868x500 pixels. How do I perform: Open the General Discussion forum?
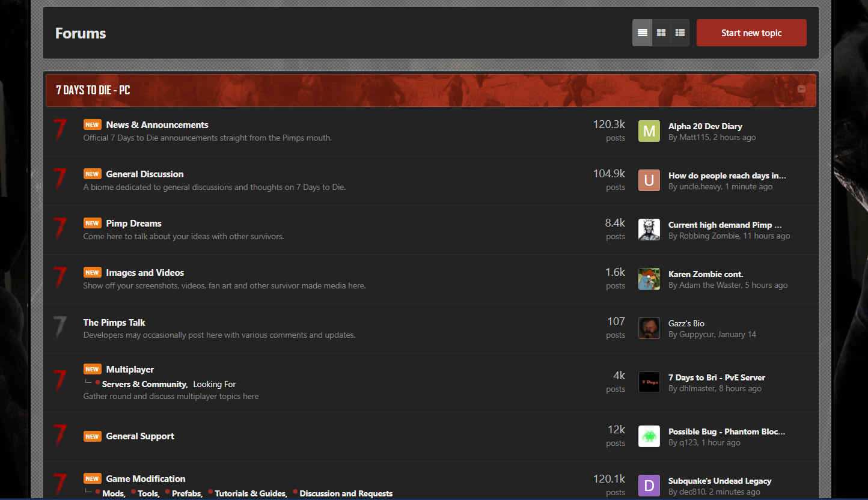[x=145, y=174]
